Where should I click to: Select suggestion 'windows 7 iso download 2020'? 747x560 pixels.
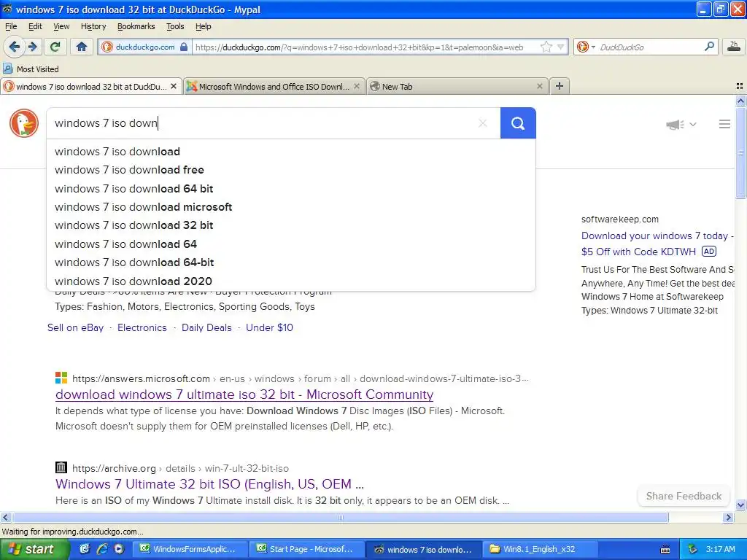point(291,281)
